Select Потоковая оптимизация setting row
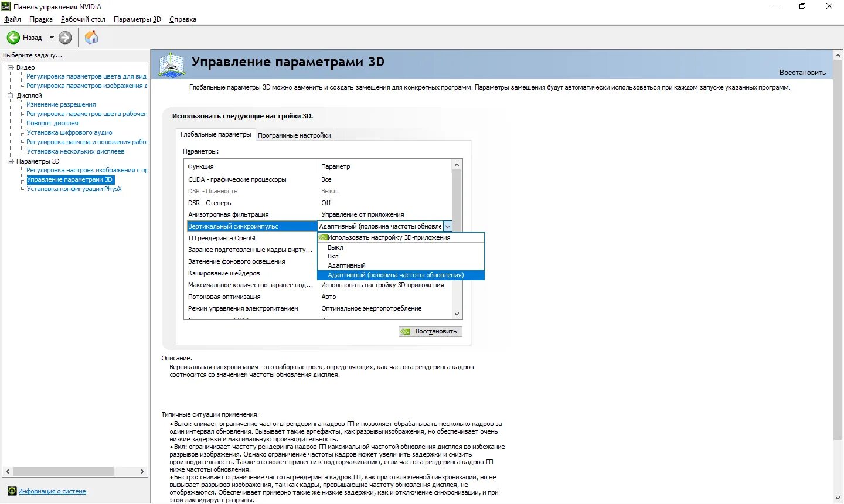Viewport: 844px width, 504px height. pyautogui.click(x=318, y=297)
